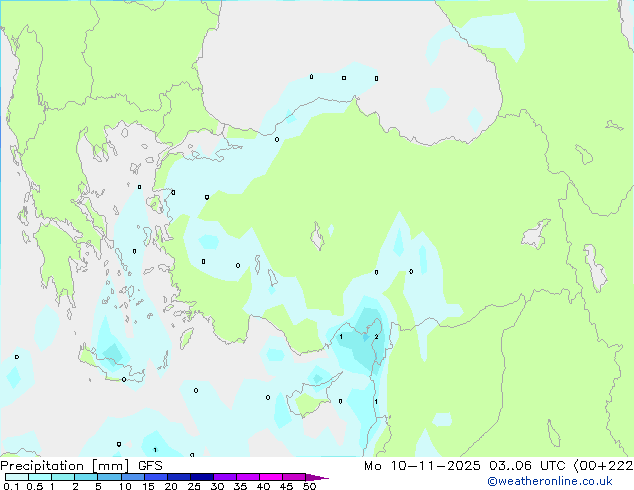Pick the legend swatch between 20 and 25
The width and height of the screenshot is (634, 490).
(179, 477)
